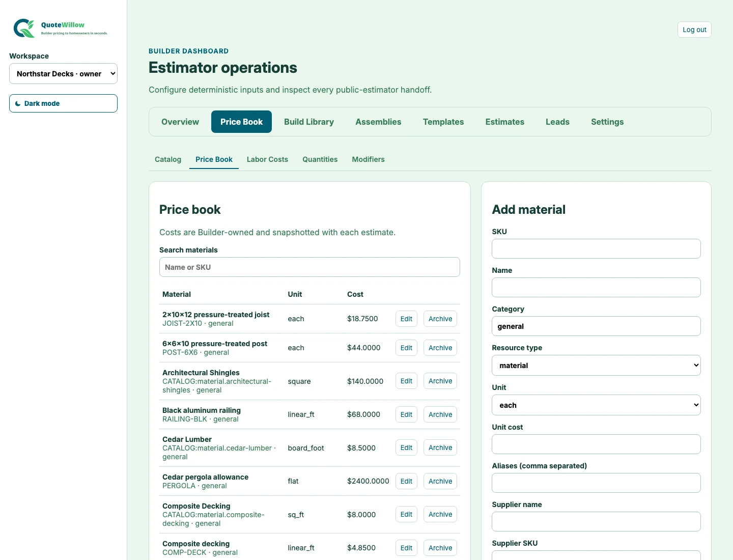Click the Name input field
This screenshot has height=560, width=733.
point(596,287)
